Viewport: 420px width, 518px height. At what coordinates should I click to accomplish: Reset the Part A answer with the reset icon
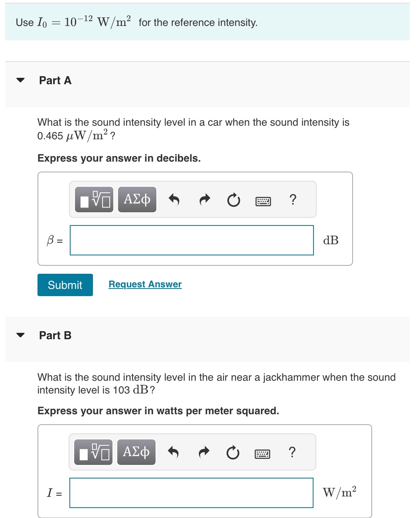(x=233, y=200)
